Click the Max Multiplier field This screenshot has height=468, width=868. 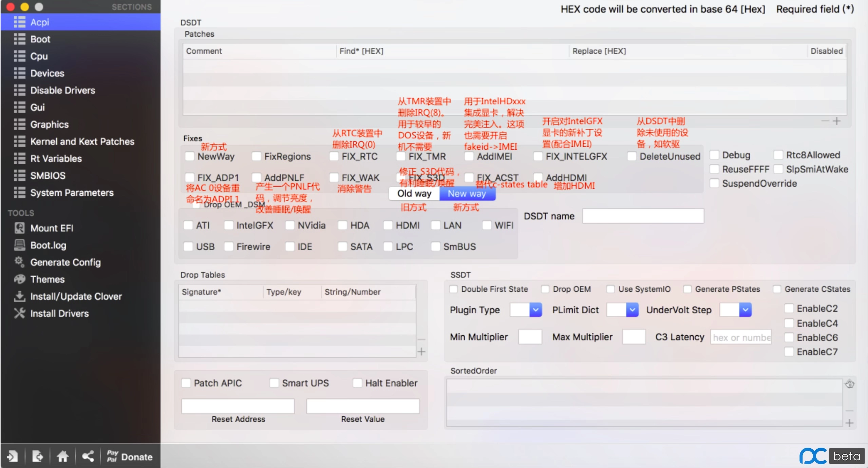tap(634, 337)
